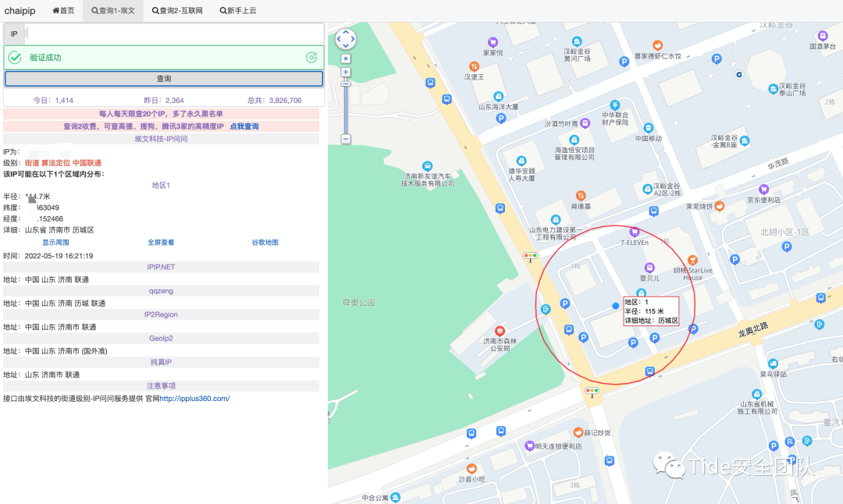Screen dimensions: 843x504
Task: Click the 汉峪金谷金寓B座 marker
Action: 744,141
